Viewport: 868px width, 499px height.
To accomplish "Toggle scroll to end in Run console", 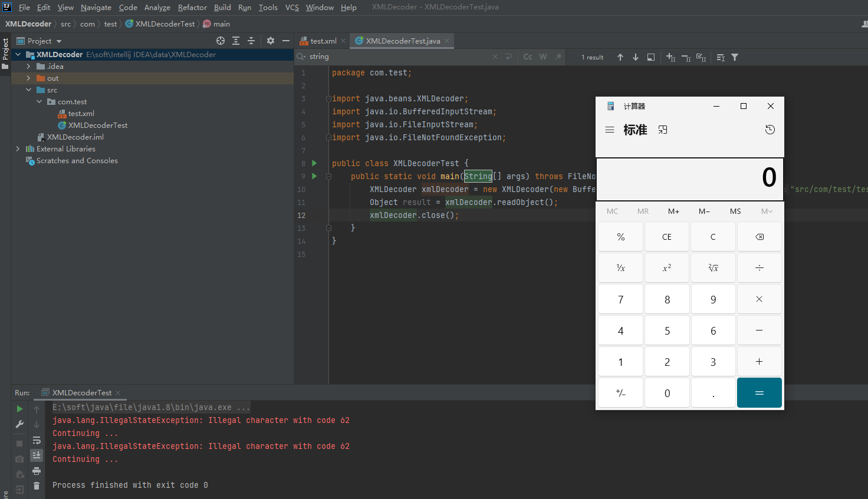I will [37, 455].
